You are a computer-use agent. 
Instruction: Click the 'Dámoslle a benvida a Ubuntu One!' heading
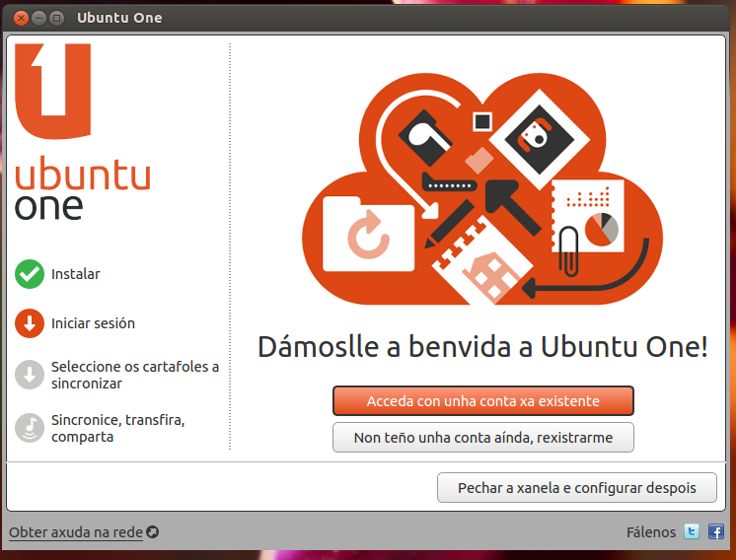(x=482, y=347)
